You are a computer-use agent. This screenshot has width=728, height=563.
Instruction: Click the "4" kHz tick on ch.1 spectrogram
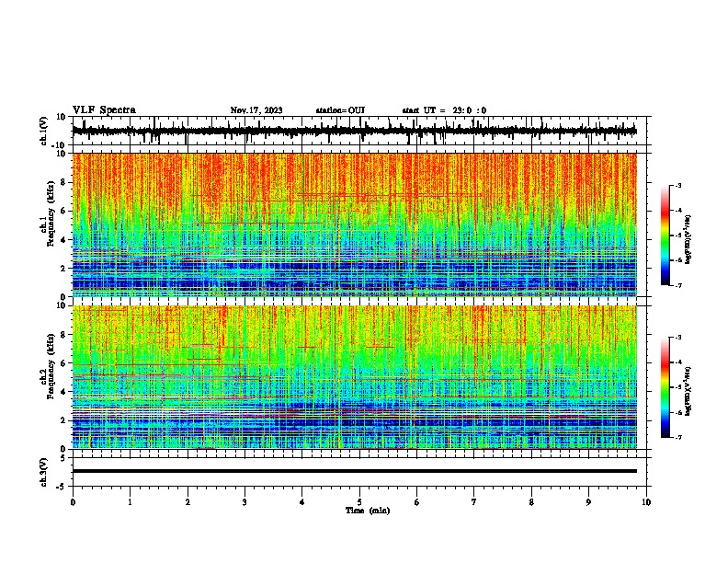(x=63, y=240)
